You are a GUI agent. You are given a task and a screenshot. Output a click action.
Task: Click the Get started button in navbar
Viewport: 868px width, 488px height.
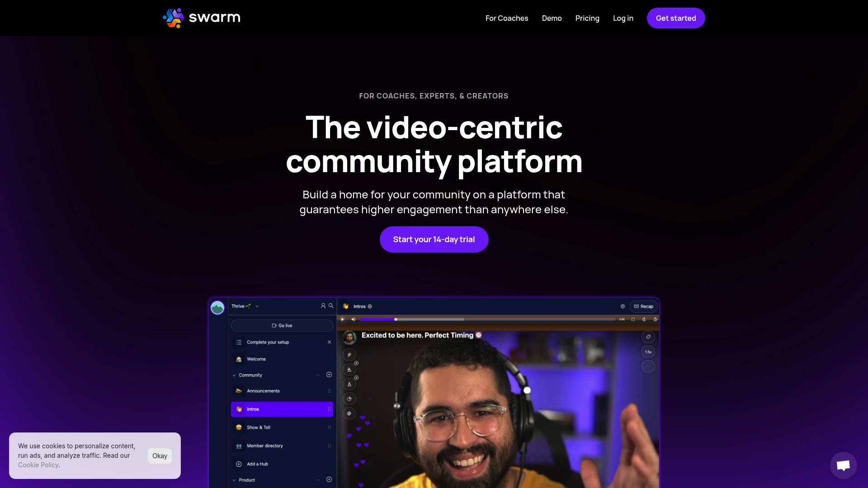coord(676,18)
